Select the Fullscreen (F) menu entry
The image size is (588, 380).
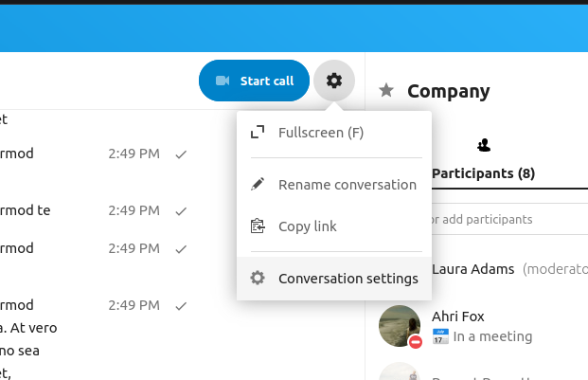pos(321,133)
